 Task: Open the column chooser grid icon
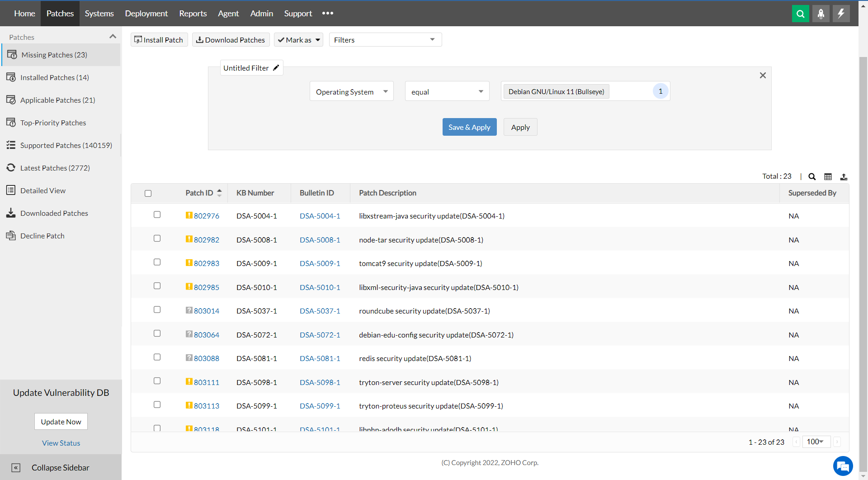click(828, 177)
